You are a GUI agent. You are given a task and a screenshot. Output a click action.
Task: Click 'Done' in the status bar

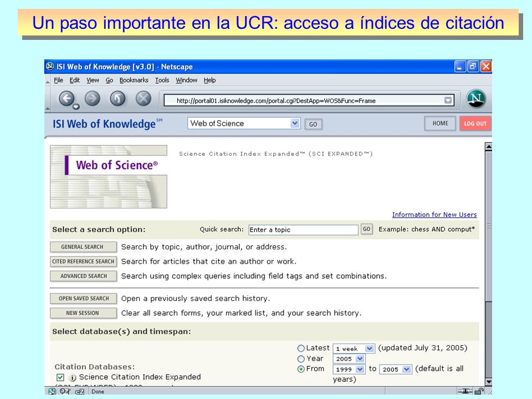[98, 392]
